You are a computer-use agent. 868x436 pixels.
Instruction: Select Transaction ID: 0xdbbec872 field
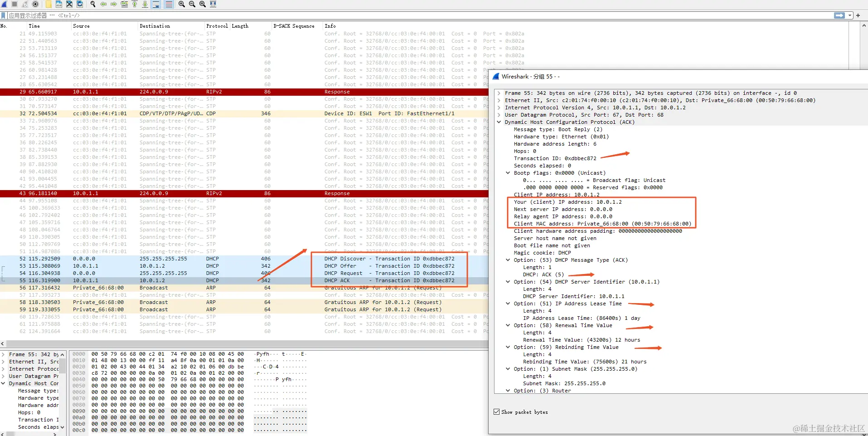pos(555,158)
